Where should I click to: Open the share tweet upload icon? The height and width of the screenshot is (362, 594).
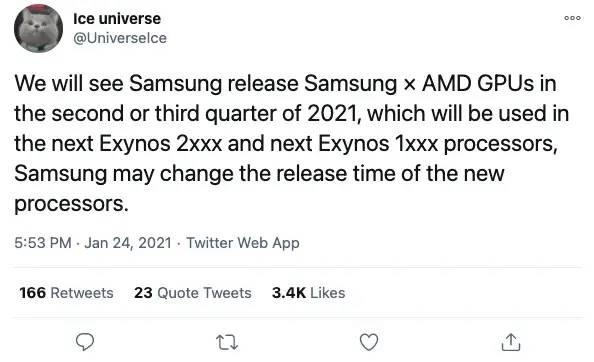(x=511, y=342)
